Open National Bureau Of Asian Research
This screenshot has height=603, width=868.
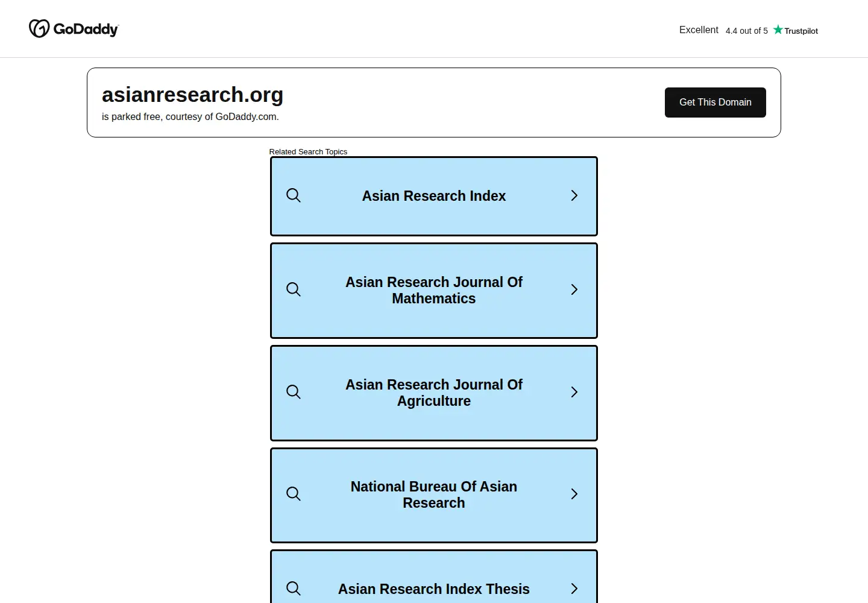coord(434,495)
